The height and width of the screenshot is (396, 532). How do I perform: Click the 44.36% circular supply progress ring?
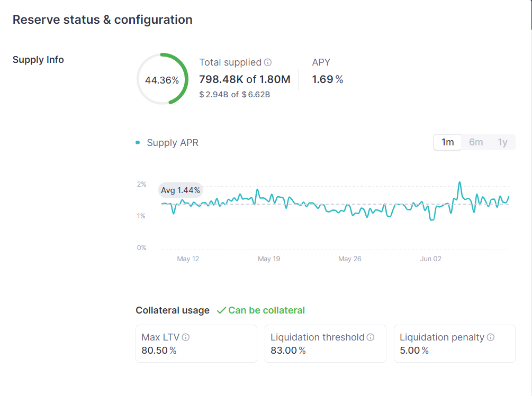click(162, 79)
